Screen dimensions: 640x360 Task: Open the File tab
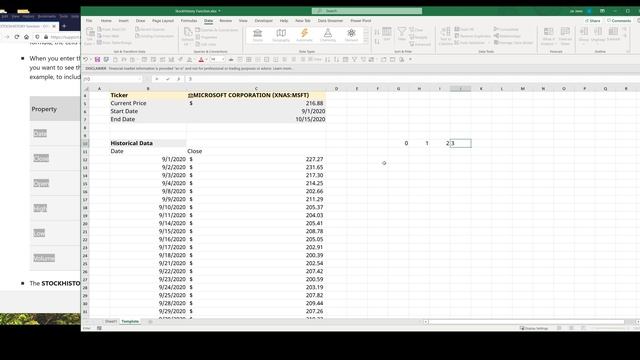click(x=89, y=20)
